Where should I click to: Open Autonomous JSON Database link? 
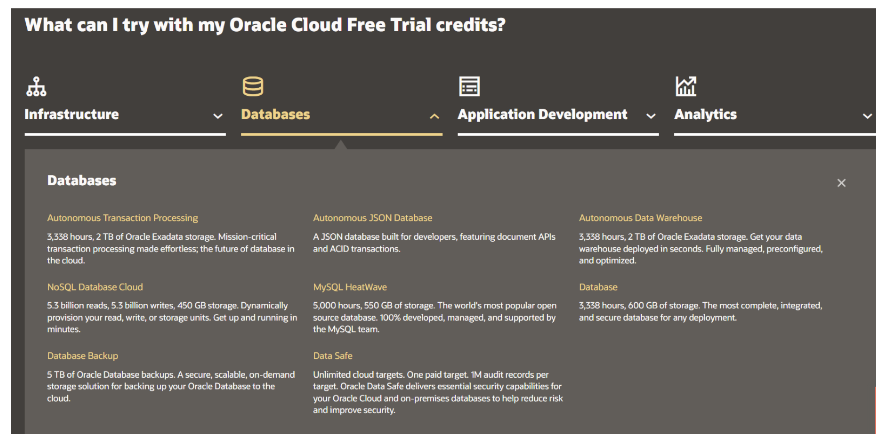tap(373, 218)
